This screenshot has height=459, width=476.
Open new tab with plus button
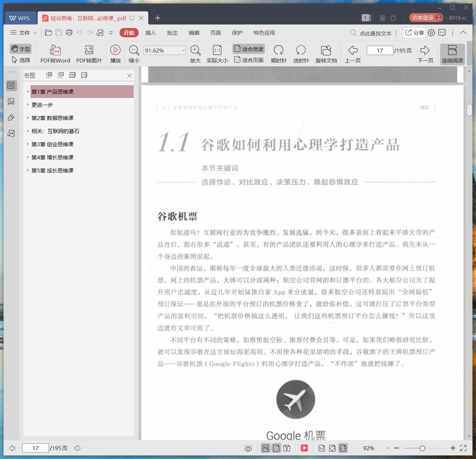(x=158, y=18)
